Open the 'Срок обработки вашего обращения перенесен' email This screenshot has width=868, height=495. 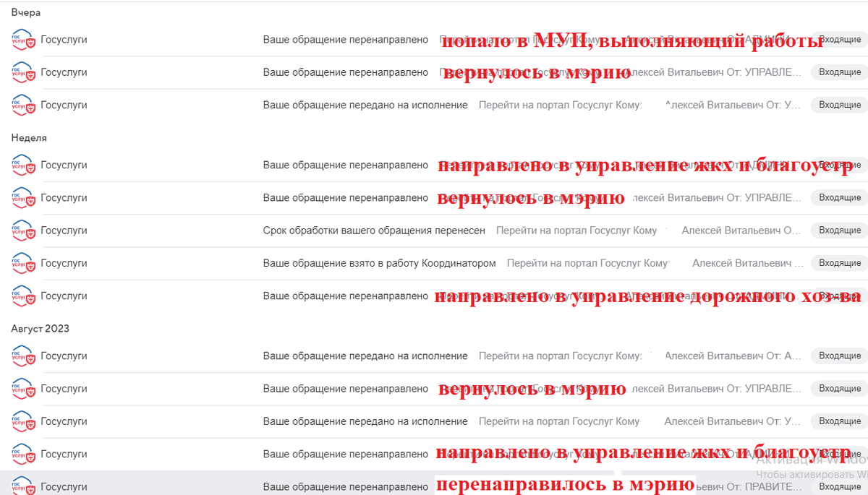pos(376,230)
